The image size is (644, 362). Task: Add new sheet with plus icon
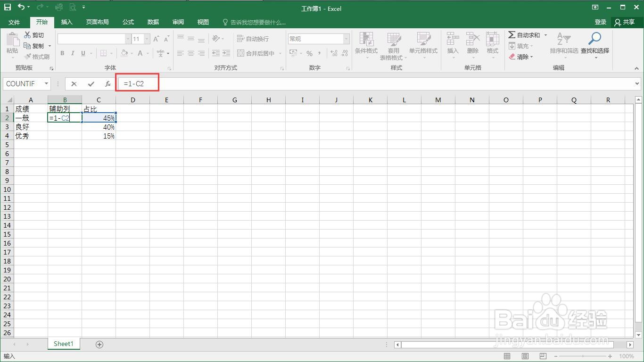99,345
